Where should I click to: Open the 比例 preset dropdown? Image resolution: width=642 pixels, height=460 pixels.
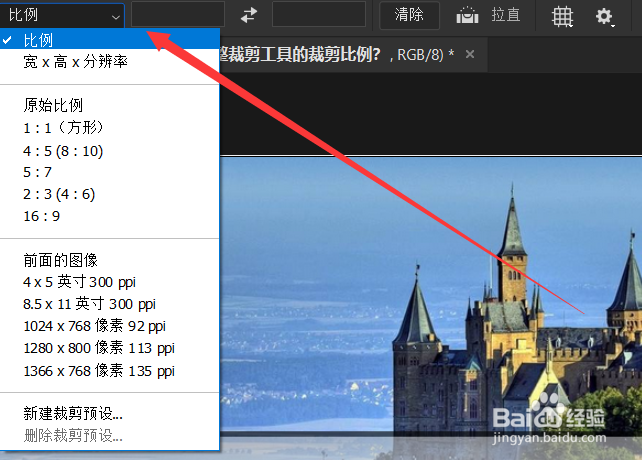tap(62, 15)
